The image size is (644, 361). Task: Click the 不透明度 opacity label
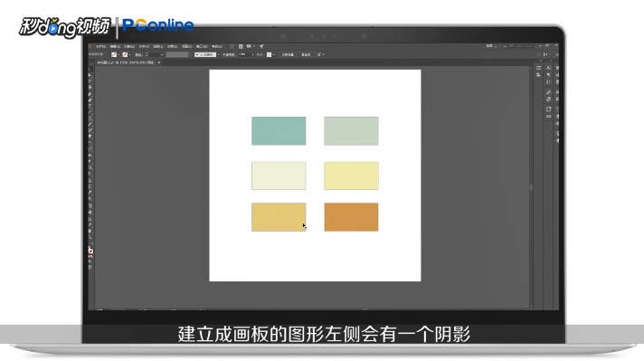tap(228, 54)
